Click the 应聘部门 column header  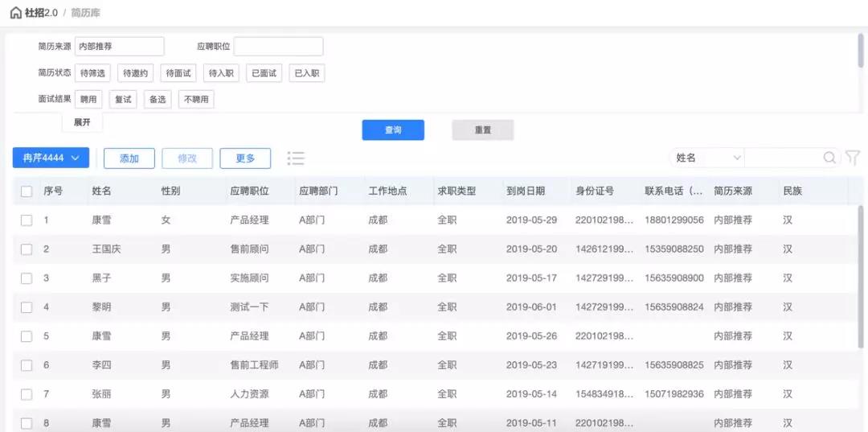(319, 191)
